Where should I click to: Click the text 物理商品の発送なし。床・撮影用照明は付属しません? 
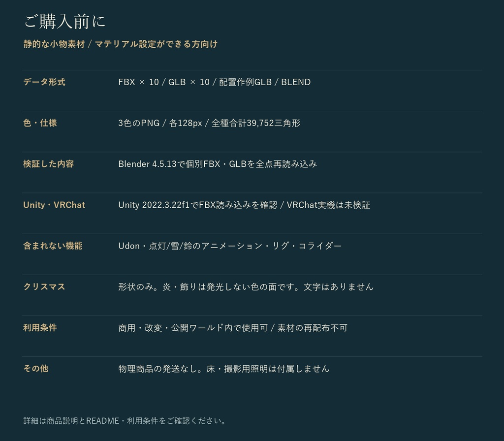coord(224,368)
